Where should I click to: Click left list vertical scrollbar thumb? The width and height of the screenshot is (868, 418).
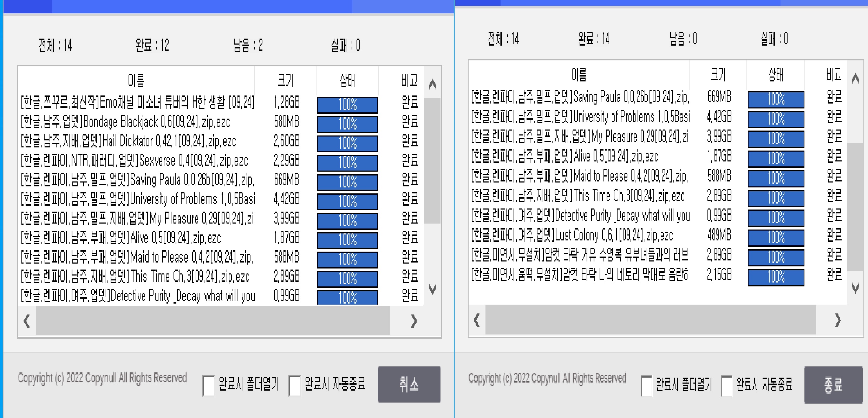tap(432, 161)
